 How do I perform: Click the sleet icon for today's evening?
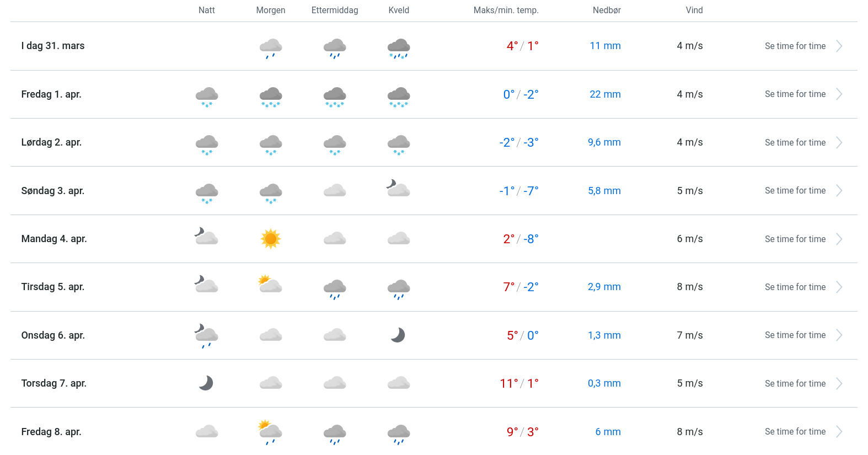point(399,48)
